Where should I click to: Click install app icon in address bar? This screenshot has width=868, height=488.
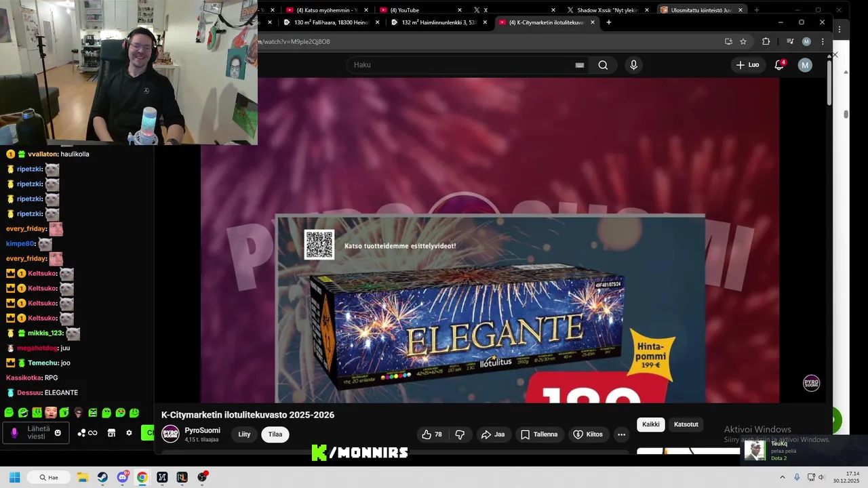click(728, 41)
